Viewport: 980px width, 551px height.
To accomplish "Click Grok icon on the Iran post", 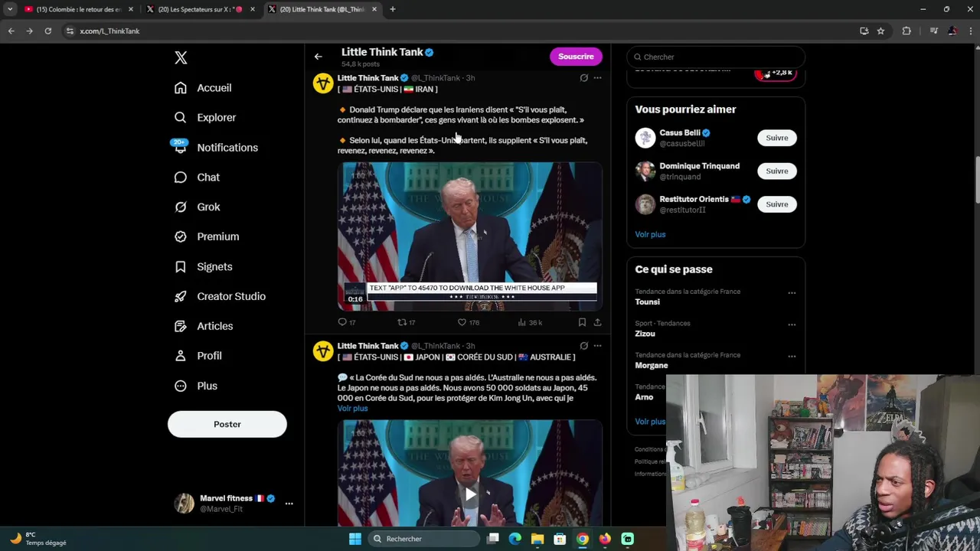I will click(x=583, y=78).
